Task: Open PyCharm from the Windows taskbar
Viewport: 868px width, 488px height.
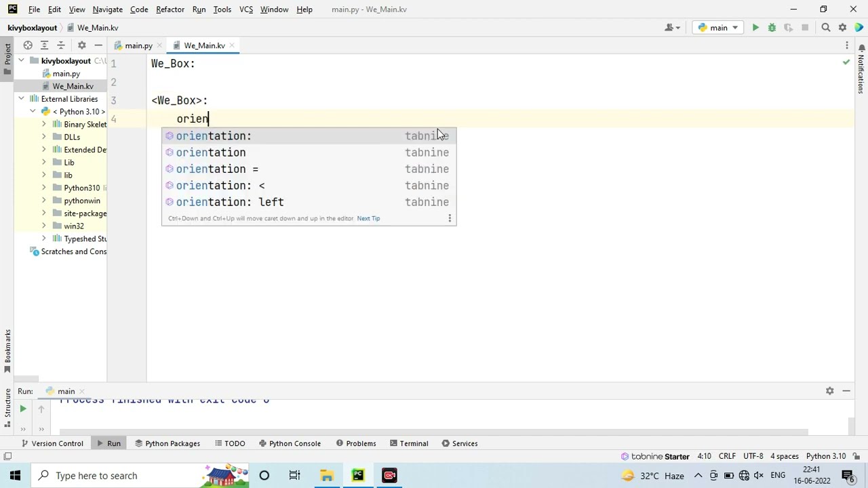Action: [x=358, y=475]
